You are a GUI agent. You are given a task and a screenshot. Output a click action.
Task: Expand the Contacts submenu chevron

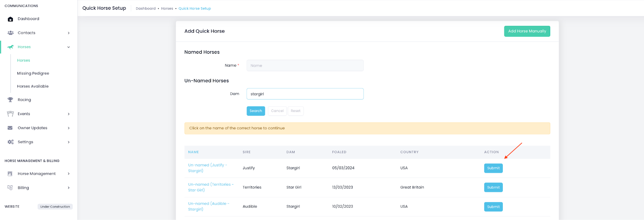pos(68,33)
